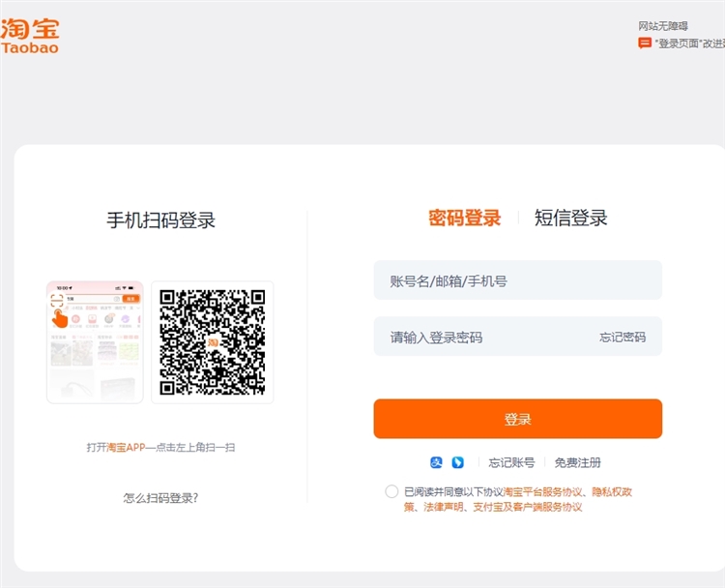725x588 pixels.
Task: Click the 淘宝APP link in the instruction
Action: 126,448
